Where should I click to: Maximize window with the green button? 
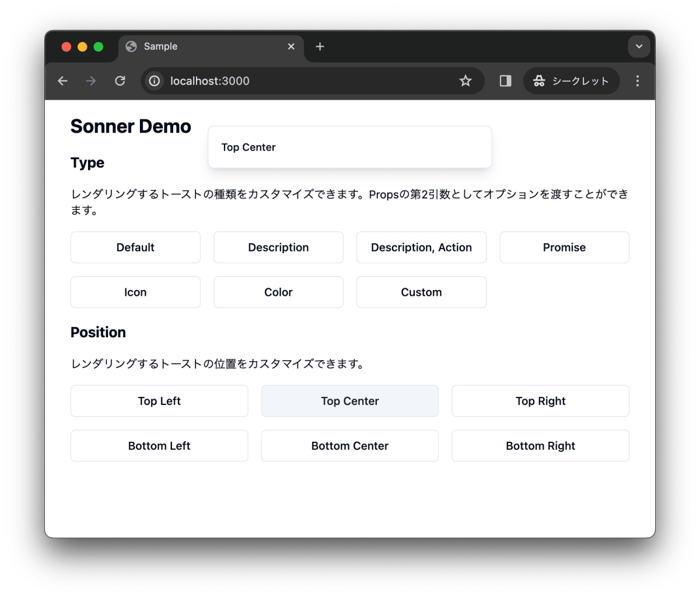(x=99, y=47)
